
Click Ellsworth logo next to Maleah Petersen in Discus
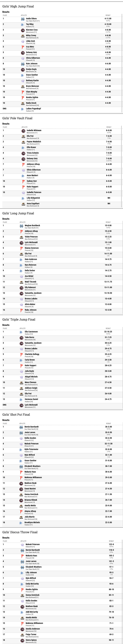click(x=22, y=545)
